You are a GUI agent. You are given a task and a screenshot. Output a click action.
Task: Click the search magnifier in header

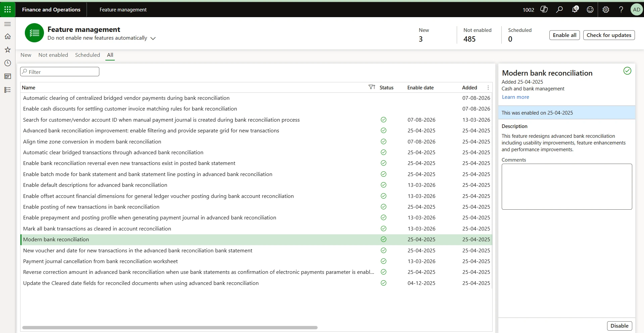pos(559,9)
